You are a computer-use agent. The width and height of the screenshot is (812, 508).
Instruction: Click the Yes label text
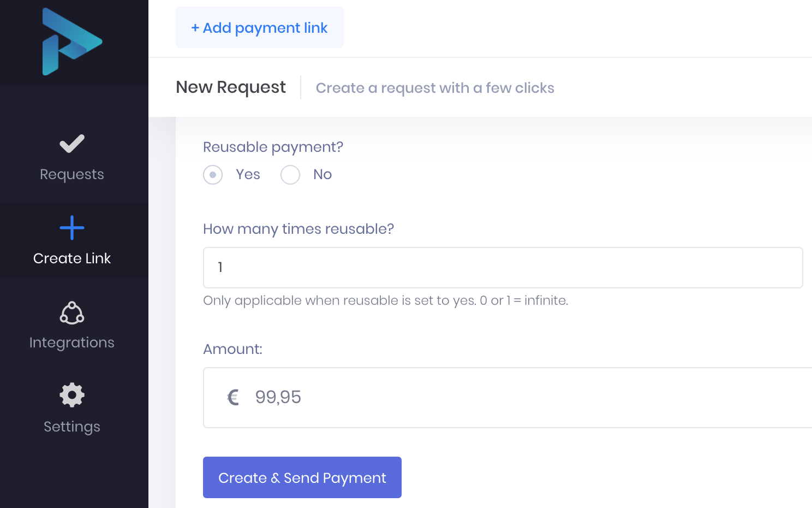point(248,174)
